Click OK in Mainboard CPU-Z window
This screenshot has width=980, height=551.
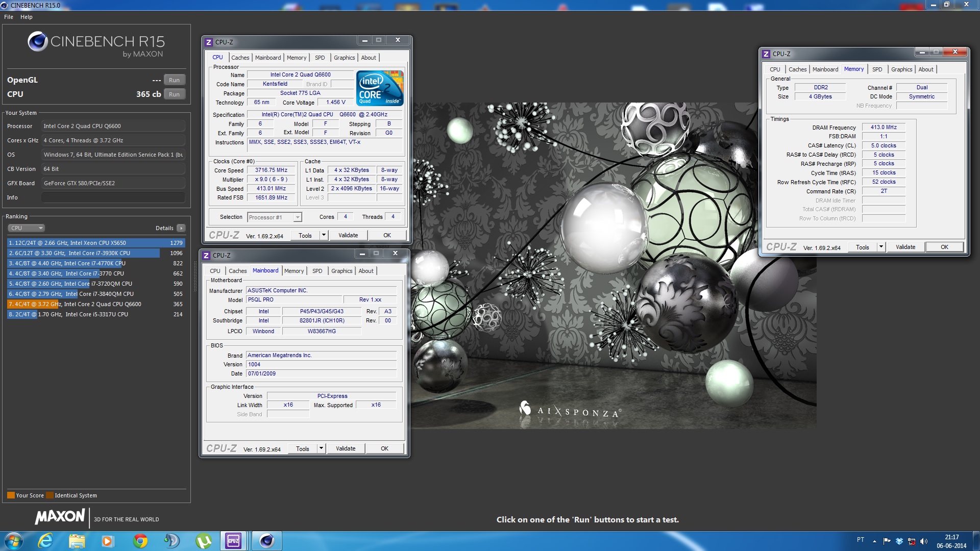point(385,448)
